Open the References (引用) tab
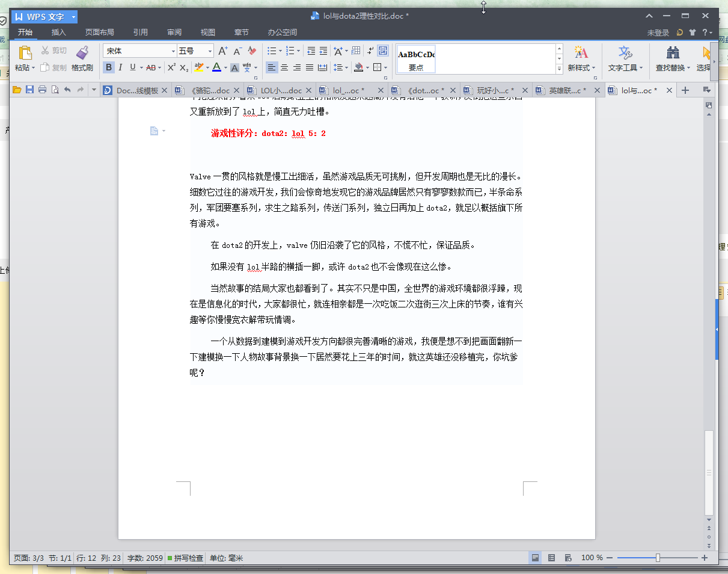 (x=141, y=32)
